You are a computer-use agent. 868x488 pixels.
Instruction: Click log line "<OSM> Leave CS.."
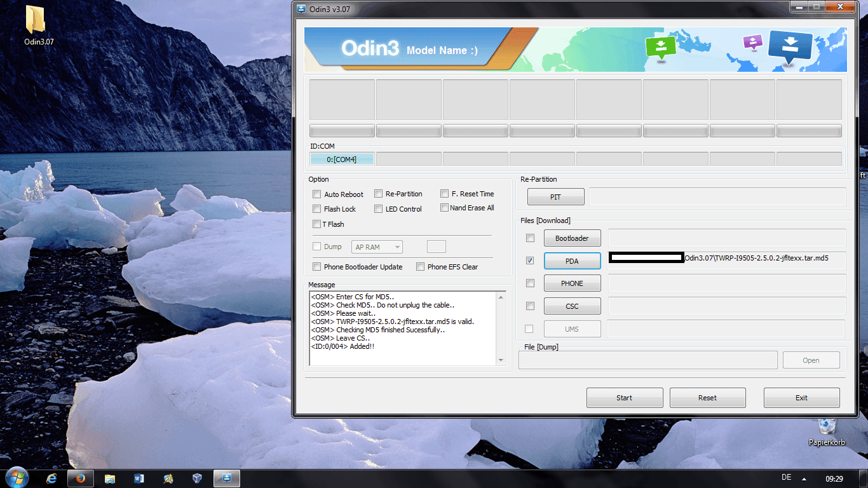341,338
